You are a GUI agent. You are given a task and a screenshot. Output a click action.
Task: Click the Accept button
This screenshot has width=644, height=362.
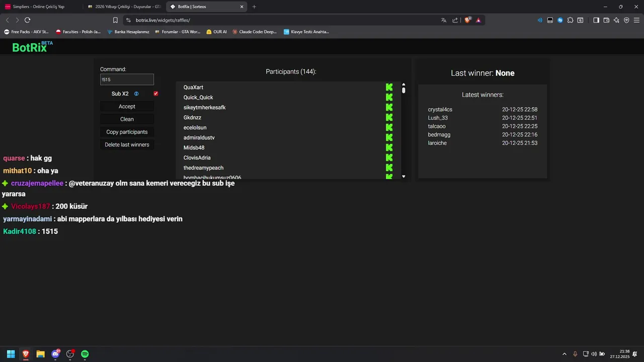[x=127, y=107]
